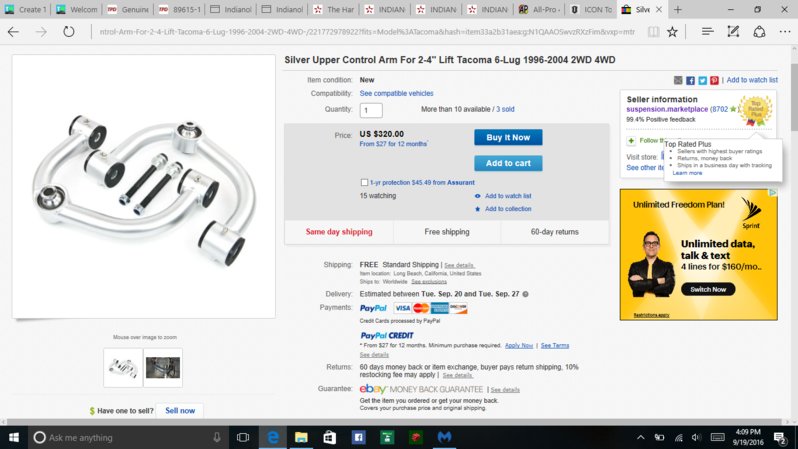Click the page vertical scrollbar

(794, 232)
